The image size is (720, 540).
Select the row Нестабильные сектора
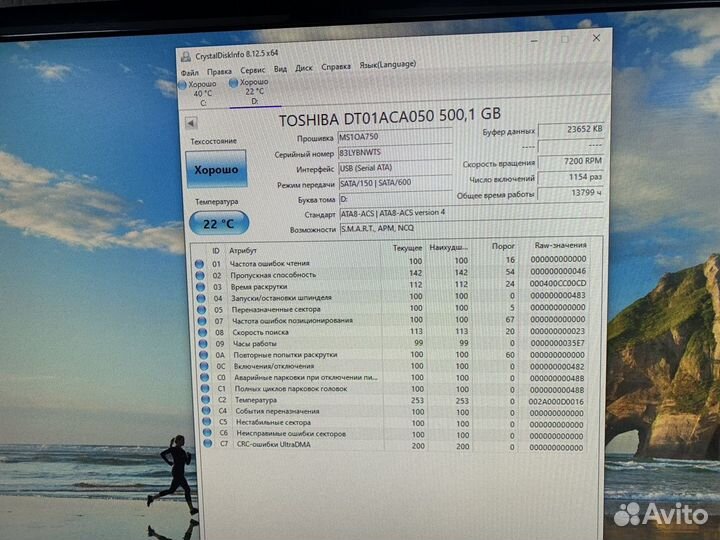tap(394, 422)
